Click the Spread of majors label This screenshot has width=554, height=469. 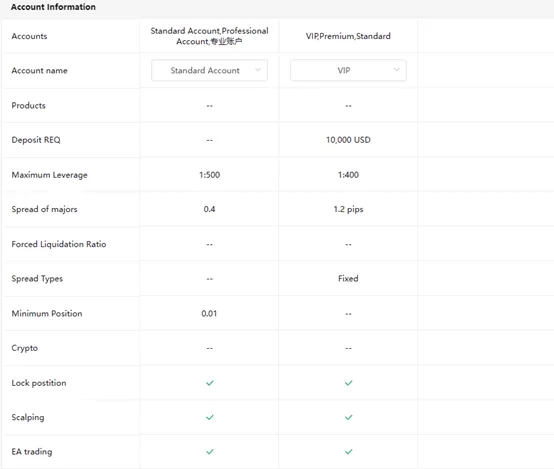(45, 209)
